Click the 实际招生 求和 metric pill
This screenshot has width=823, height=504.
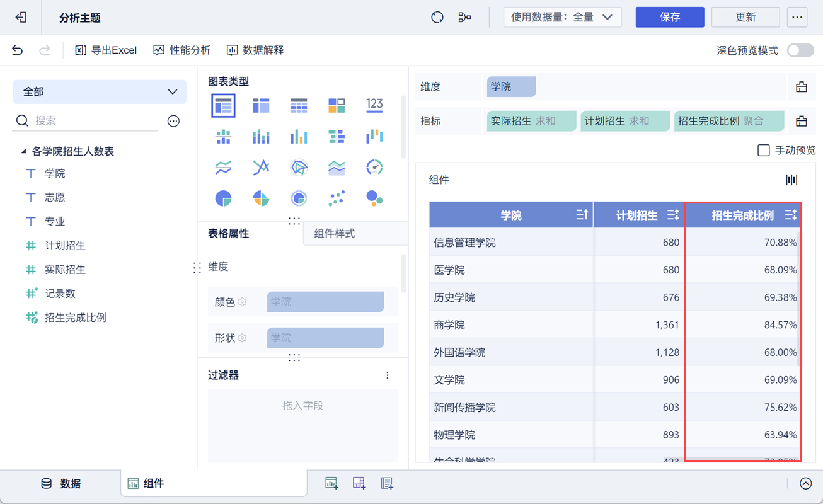point(531,121)
